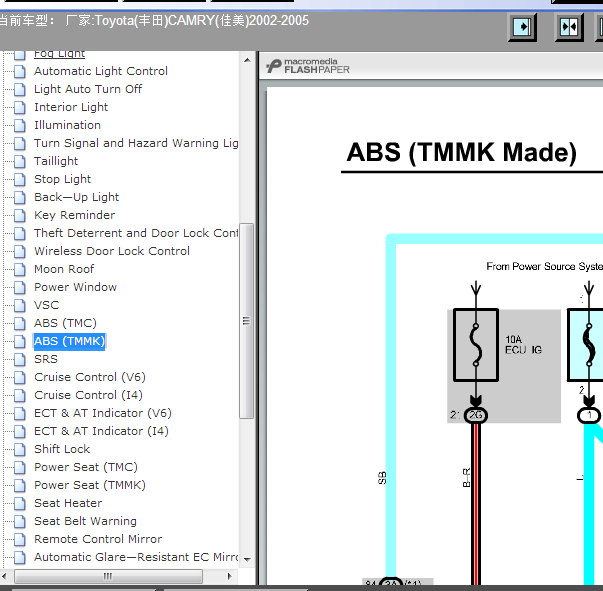Click the 10A ECU IG fuse symbol

click(x=476, y=345)
